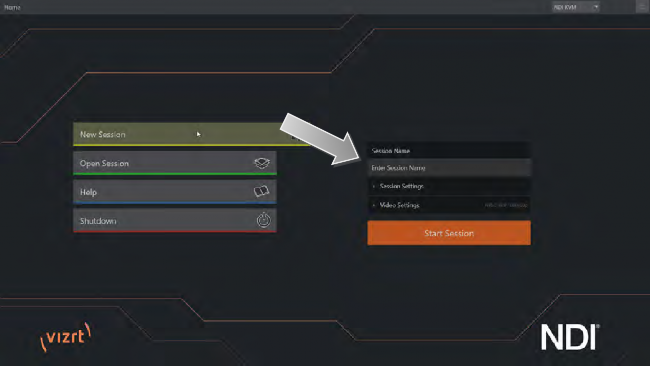Image resolution: width=650 pixels, height=366 pixels.
Task: Click the Video Settings disclosure arrow
Action: [x=374, y=206]
